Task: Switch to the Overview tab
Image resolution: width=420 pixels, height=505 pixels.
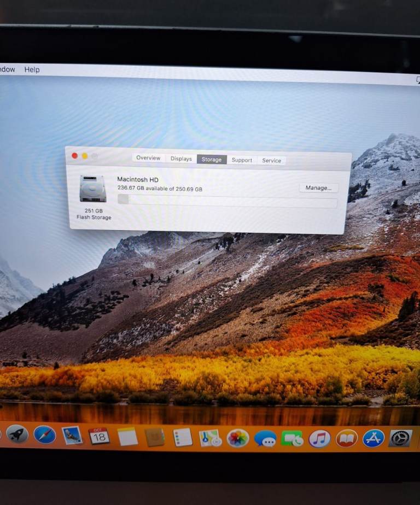Action: coord(148,158)
